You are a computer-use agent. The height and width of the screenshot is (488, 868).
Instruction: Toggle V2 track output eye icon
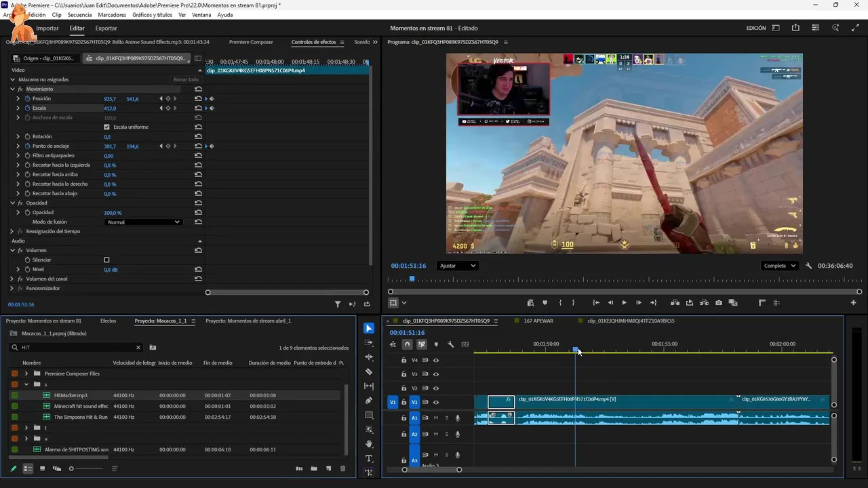436,388
